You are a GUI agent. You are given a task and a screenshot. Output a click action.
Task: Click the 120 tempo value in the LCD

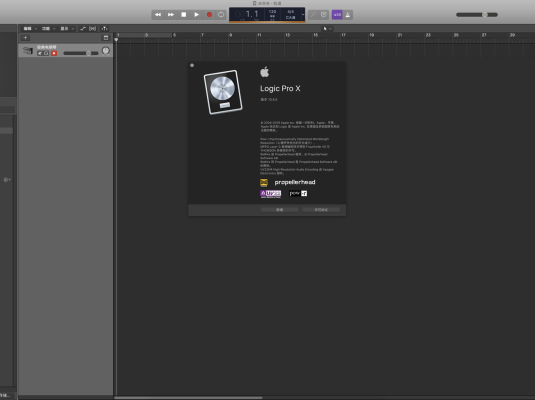pos(272,12)
